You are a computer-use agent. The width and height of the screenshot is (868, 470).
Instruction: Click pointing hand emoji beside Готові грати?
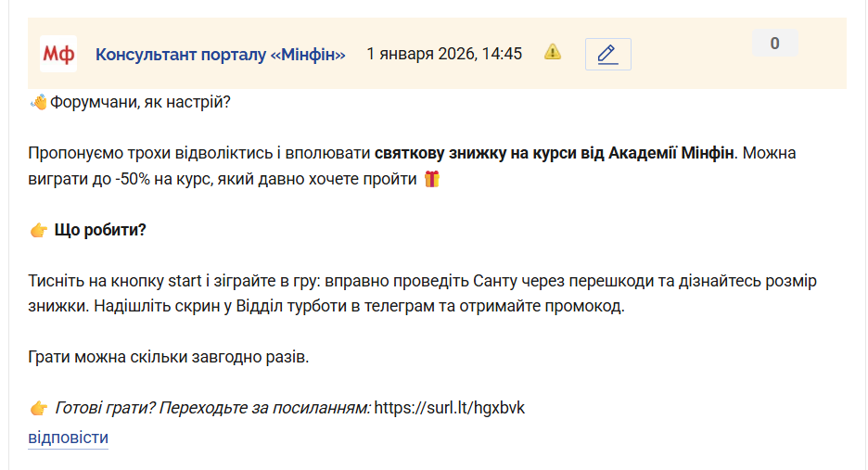tap(38, 408)
